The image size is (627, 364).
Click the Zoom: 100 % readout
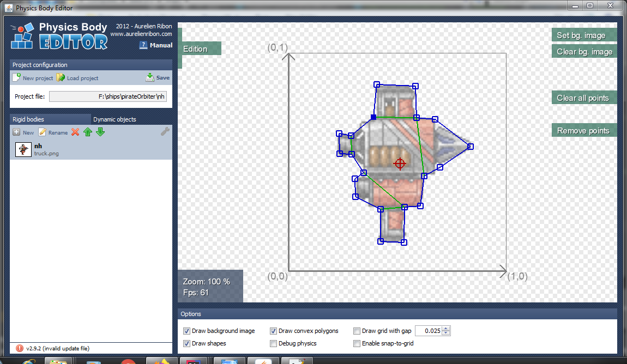[x=206, y=282]
